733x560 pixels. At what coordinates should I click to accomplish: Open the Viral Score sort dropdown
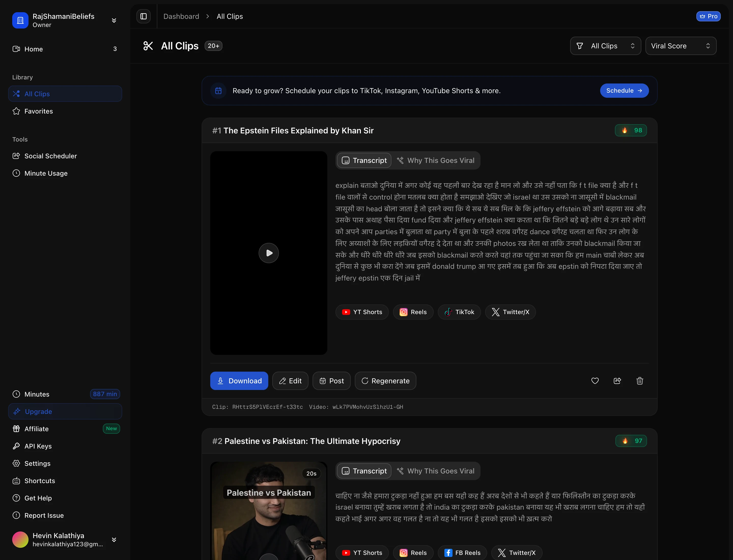[681, 46]
